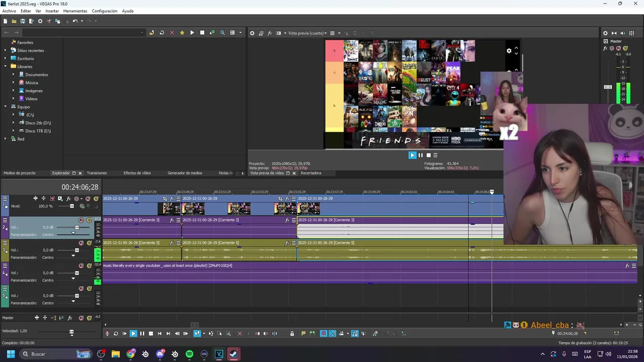Screen dimensions: 644x362
Task: Open Track FX on video track 1
Action: point(68,199)
